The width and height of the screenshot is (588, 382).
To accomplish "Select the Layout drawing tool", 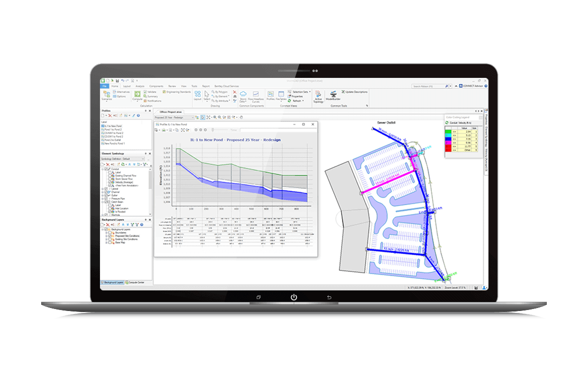I will (197, 95).
